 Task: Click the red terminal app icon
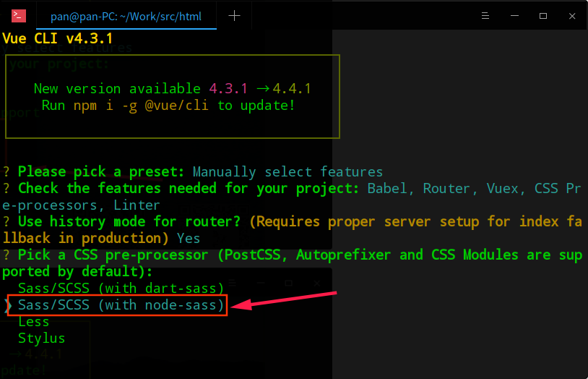18,16
